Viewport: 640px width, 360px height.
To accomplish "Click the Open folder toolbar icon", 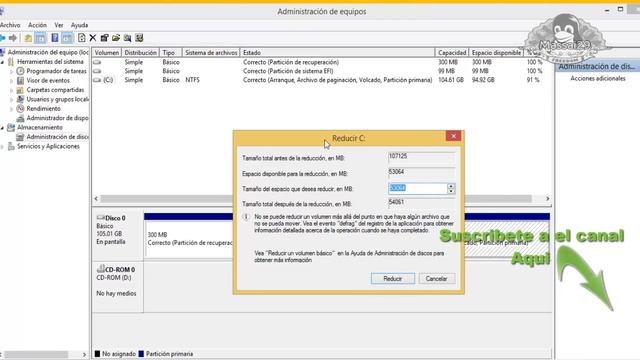I will (116, 38).
